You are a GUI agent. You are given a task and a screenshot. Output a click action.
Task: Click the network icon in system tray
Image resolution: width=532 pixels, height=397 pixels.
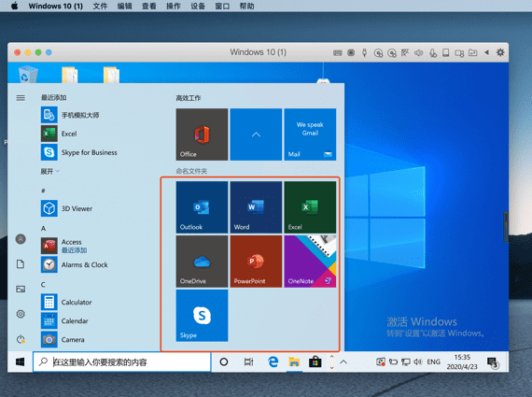pyautogui.click(x=406, y=362)
